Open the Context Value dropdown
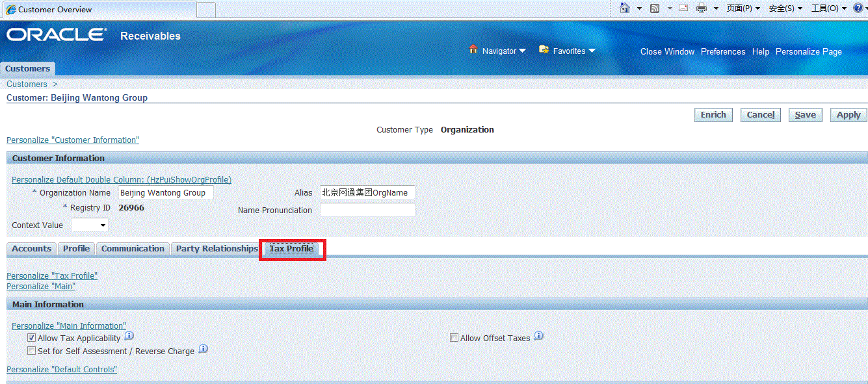Viewport: 868px width, 384px height. click(90, 225)
